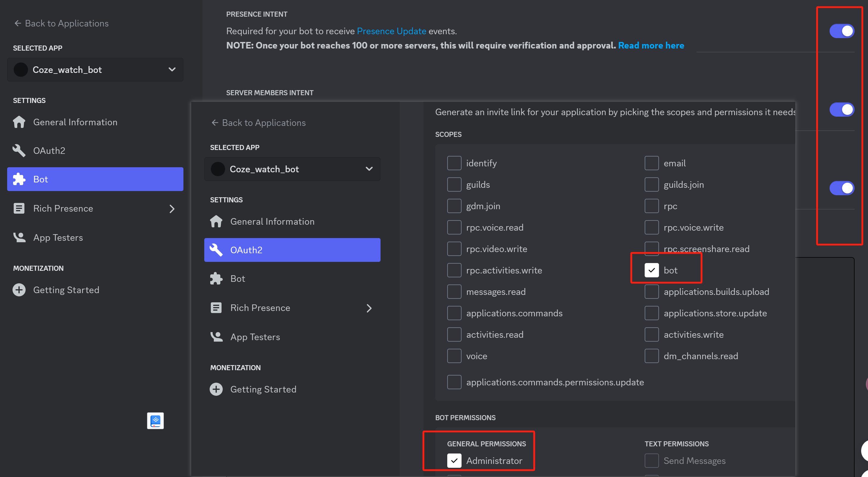This screenshot has height=477, width=868.
Task: Click the Rich Presence document icon in the overlay sidebar
Action: click(216, 308)
